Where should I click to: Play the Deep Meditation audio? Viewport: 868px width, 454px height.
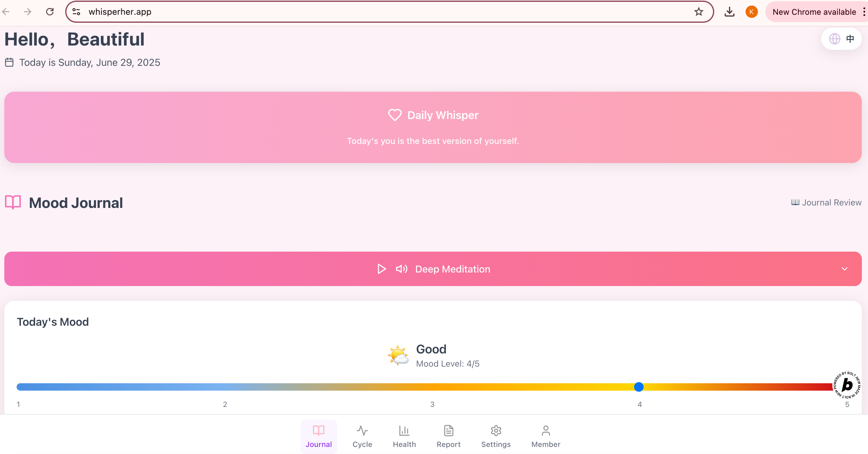(381, 269)
